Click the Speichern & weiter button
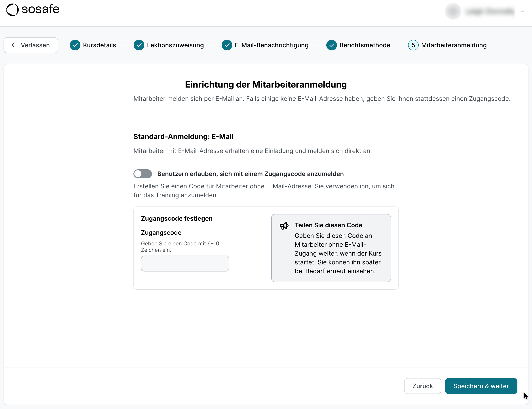The height and width of the screenshot is (409, 532). point(481,386)
